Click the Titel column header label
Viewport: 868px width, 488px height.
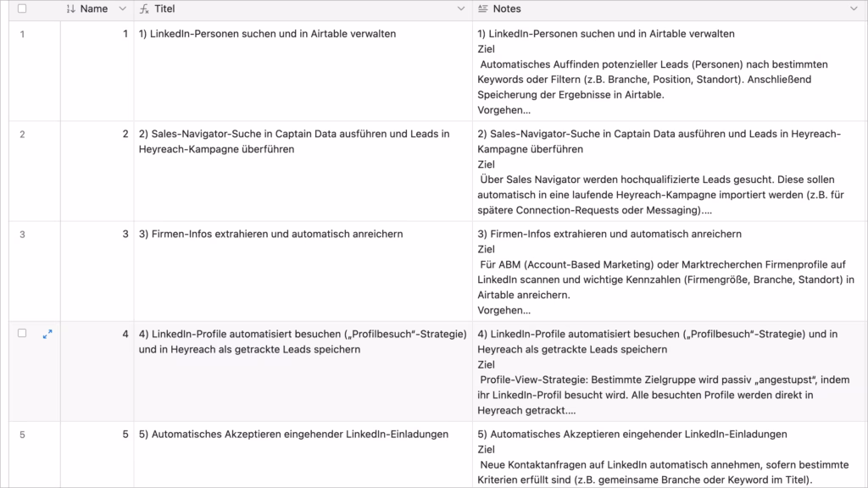pyautogui.click(x=164, y=8)
